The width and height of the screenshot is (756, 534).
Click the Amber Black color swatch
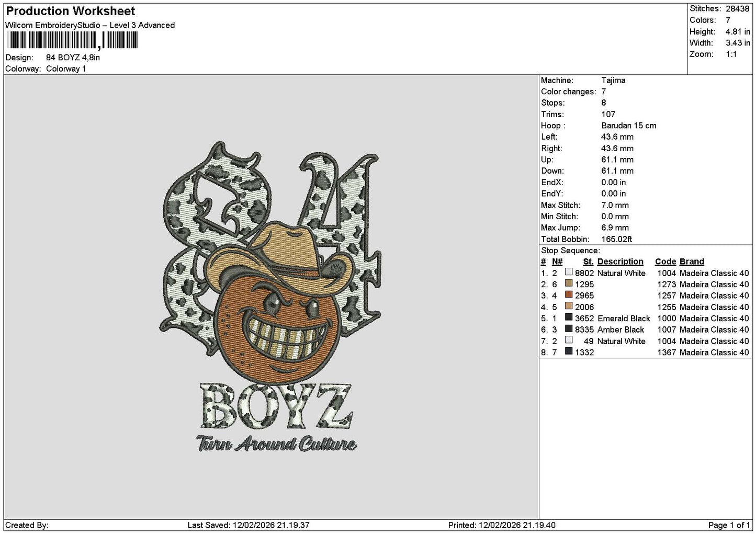(x=569, y=329)
